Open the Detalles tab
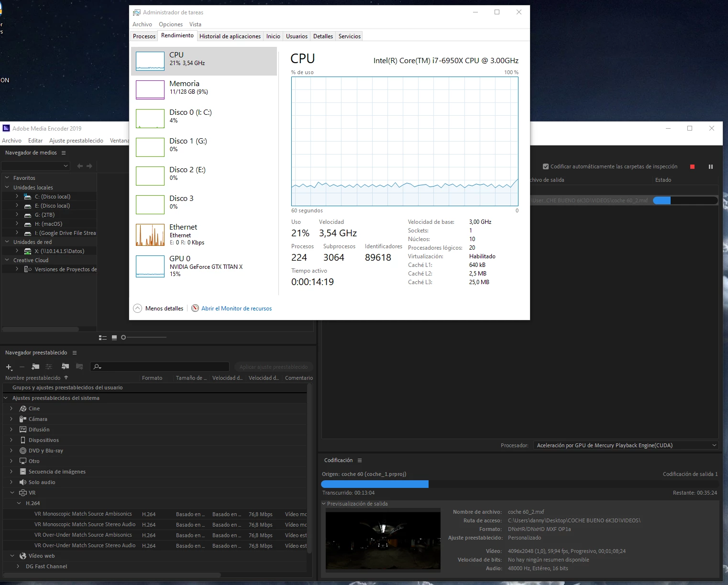 pyautogui.click(x=323, y=36)
